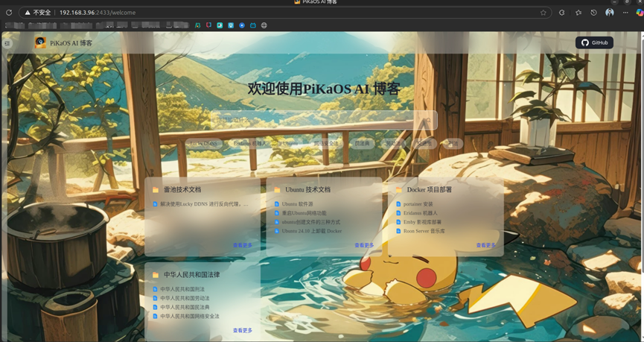Focus the search box under the welcome heading

coord(324,120)
